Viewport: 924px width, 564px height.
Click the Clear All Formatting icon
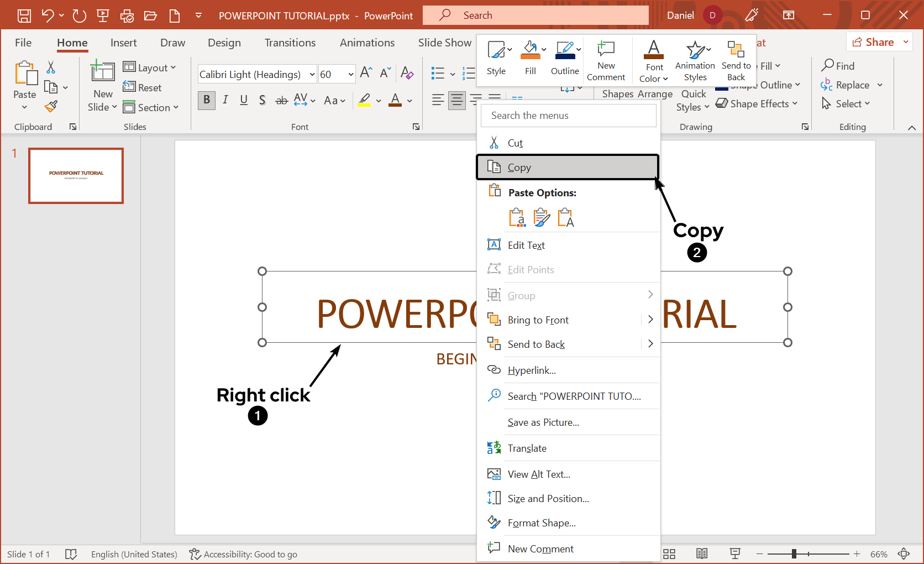(407, 73)
